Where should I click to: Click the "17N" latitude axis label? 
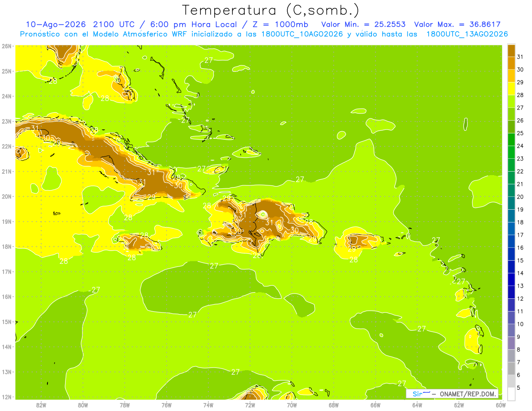(7, 272)
